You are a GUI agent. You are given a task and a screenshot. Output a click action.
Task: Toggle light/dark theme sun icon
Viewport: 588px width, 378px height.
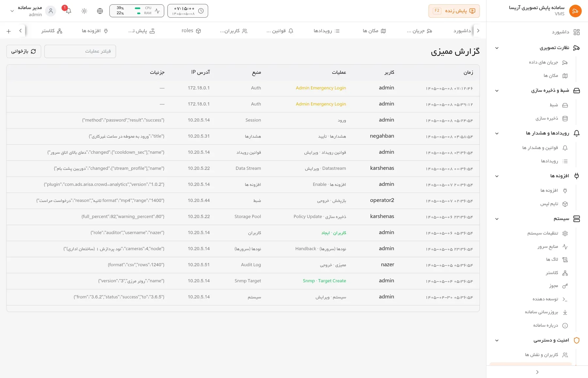pyautogui.click(x=84, y=11)
